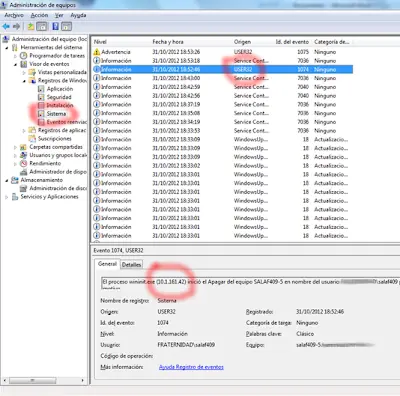The height and width of the screenshot is (396, 400).
Task: Toggle the Show/Hide console tree toolbar icon
Action: pos(42,26)
